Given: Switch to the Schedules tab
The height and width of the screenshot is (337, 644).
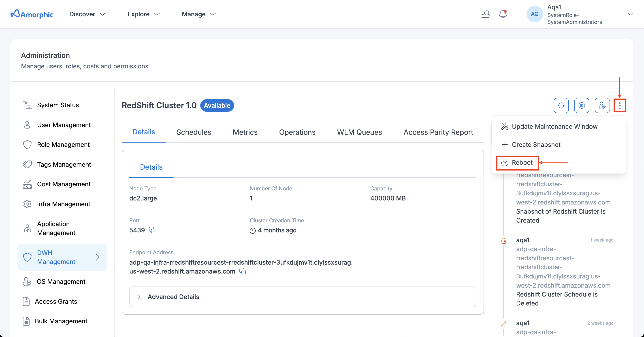Looking at the screenshot, I should (x=194, y=132).
